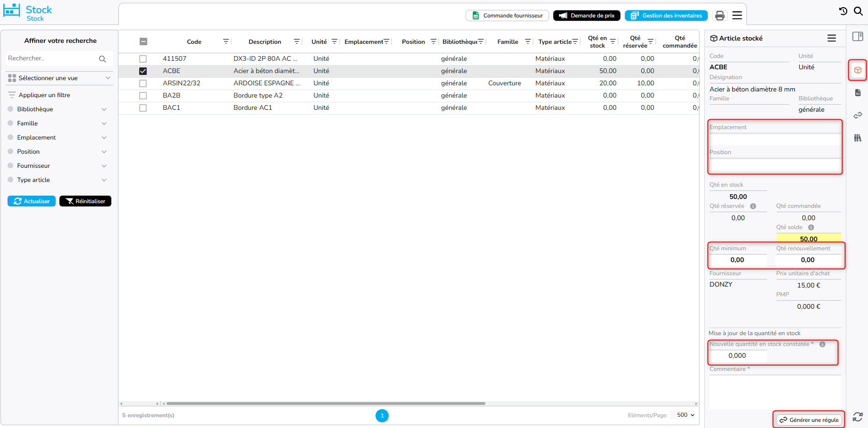Viewport: 868px width, 428px height.
Task: Click the info icon next to Qté réservée
Action: tap(753, 206)
